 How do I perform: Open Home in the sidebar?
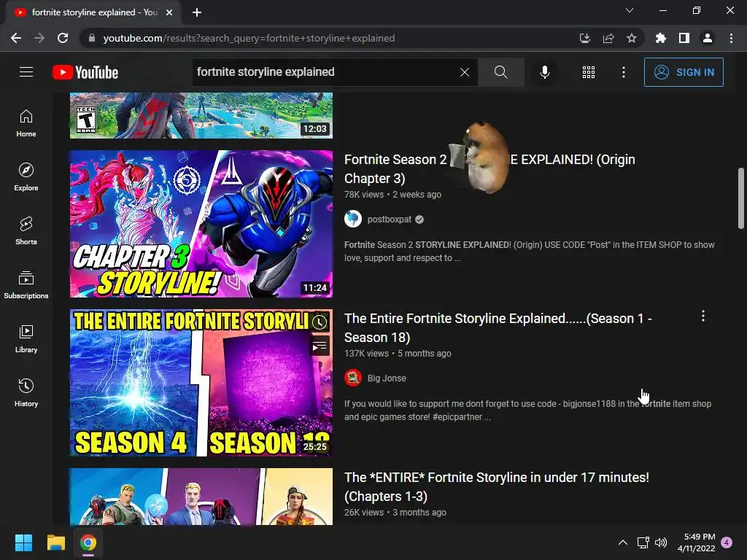[26, 123]
